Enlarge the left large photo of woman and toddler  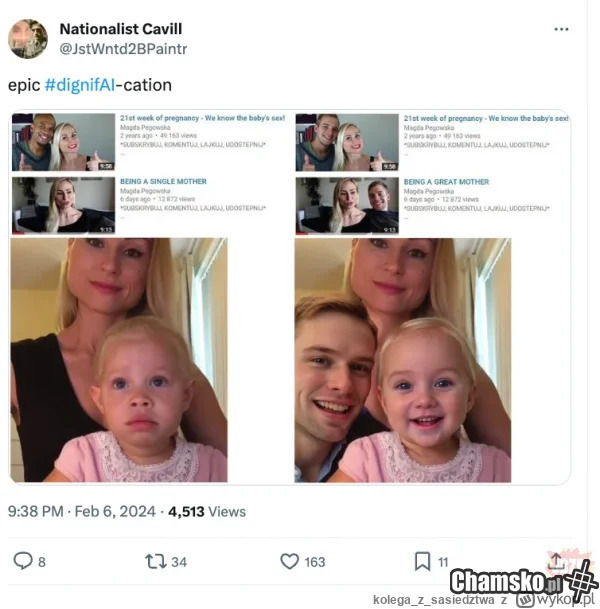click(x=119, y=360)
